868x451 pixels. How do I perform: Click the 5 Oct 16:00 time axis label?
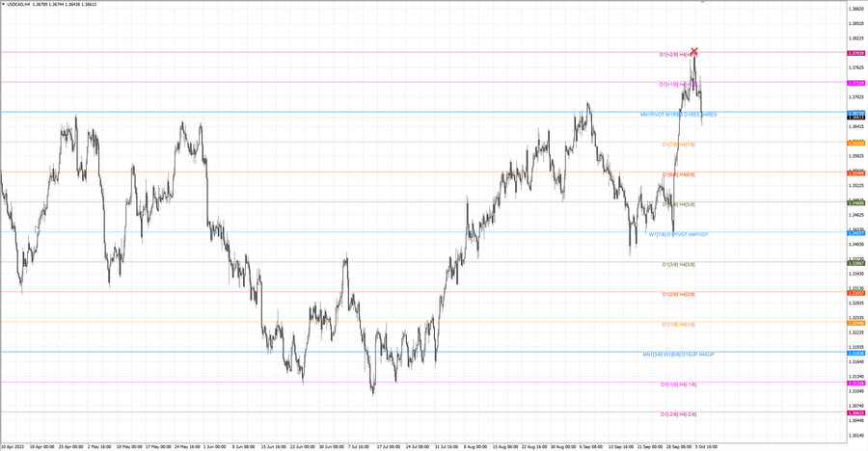pos(706,446)
